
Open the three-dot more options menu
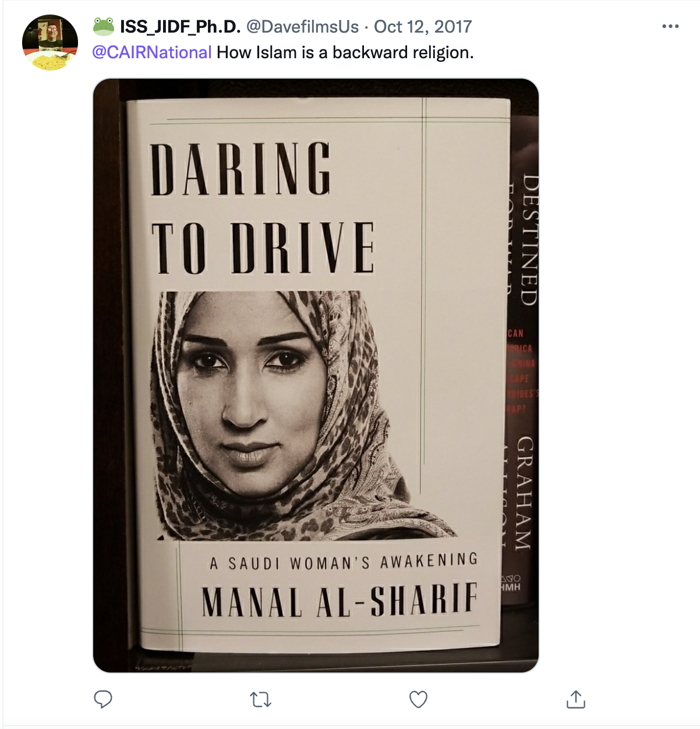coord(670,27)
